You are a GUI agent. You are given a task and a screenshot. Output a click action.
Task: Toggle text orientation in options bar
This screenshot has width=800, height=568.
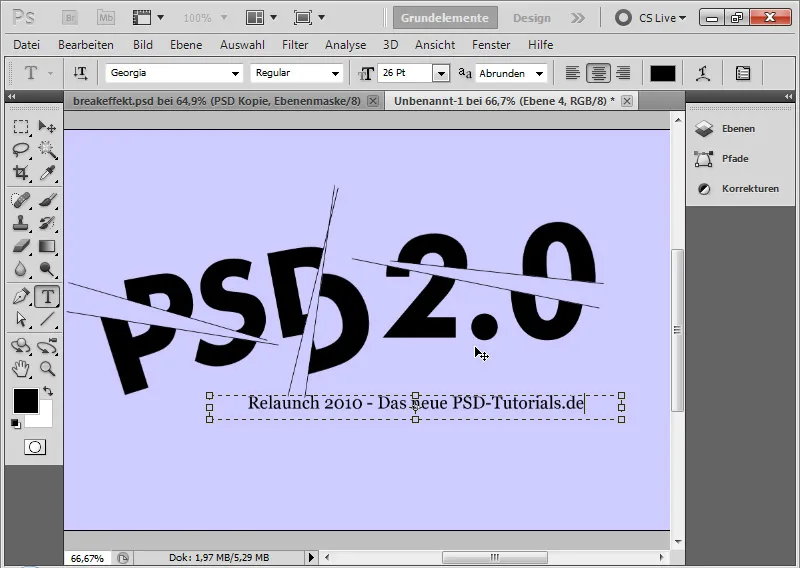pyautogui.click(x=80, y=73)
